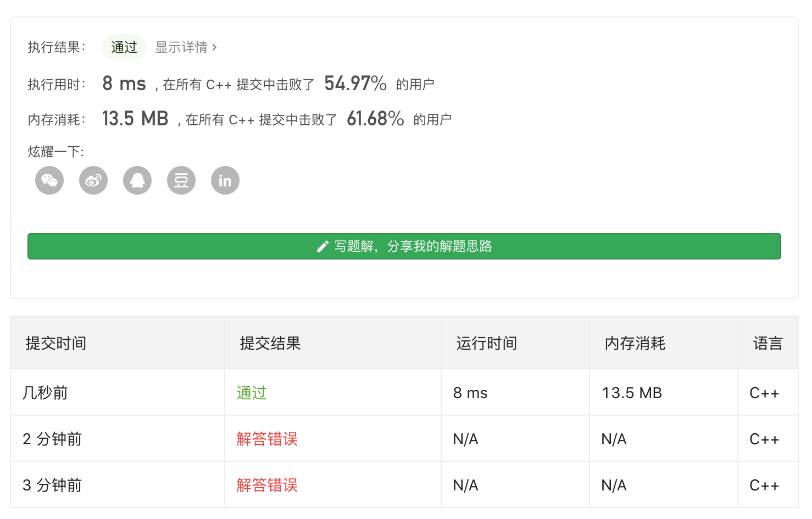Share result via Weibo icon
This screenshot has height=519, width=812.
pos(93,180)
